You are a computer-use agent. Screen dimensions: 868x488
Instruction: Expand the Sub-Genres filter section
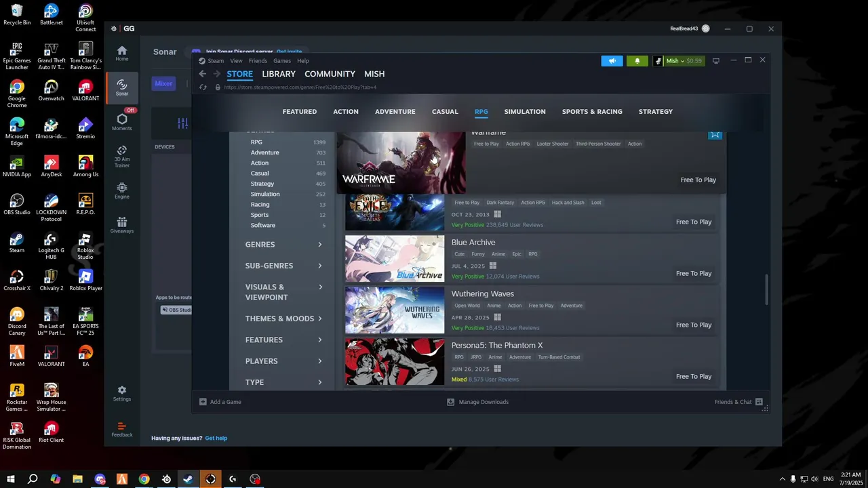[283, 266]
